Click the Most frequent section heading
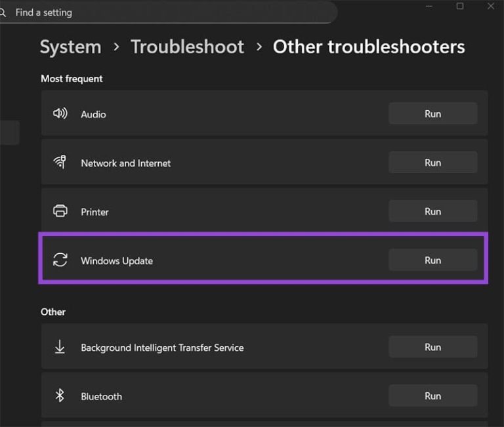 click(x=72, y=79)
